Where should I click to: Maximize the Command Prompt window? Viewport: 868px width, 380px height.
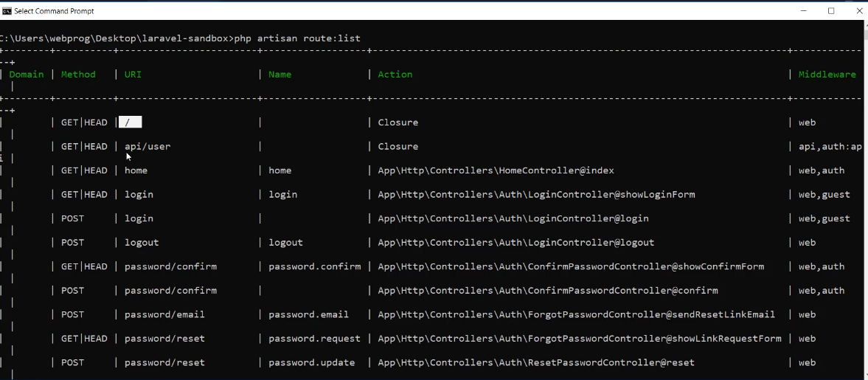coord(831,11)
